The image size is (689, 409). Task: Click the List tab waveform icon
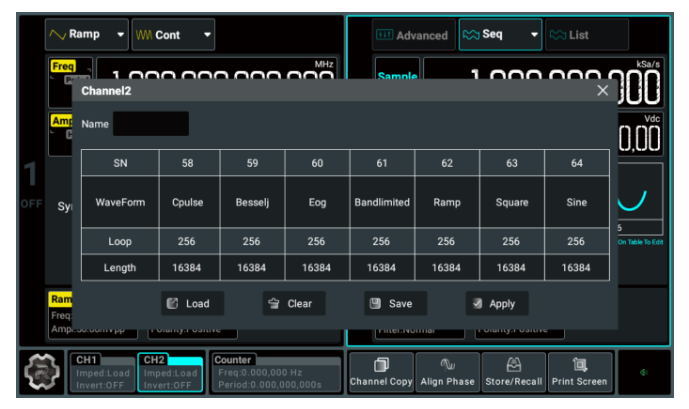pos(558,35)
